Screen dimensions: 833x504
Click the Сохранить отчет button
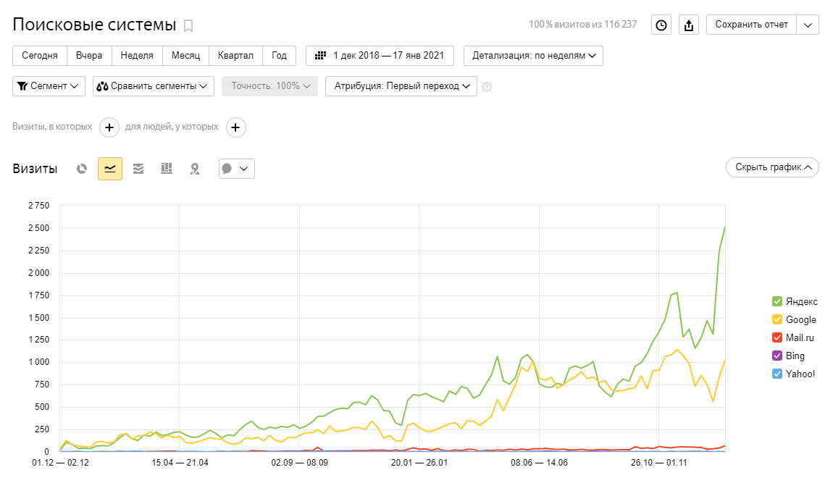pos(751,25)
